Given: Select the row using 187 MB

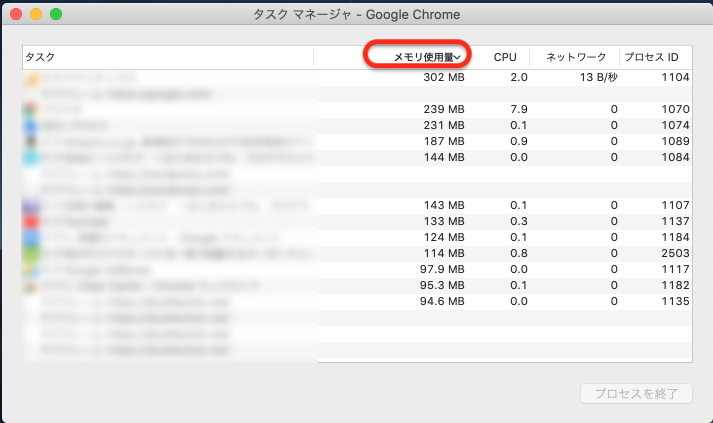Looking at the screenshot, I should (x=357, y=141).
